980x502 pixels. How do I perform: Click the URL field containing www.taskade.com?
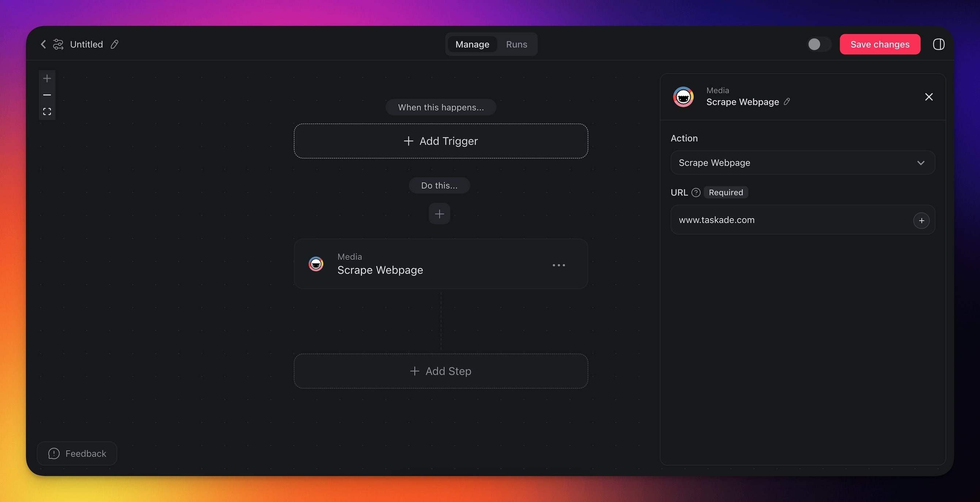788,220
